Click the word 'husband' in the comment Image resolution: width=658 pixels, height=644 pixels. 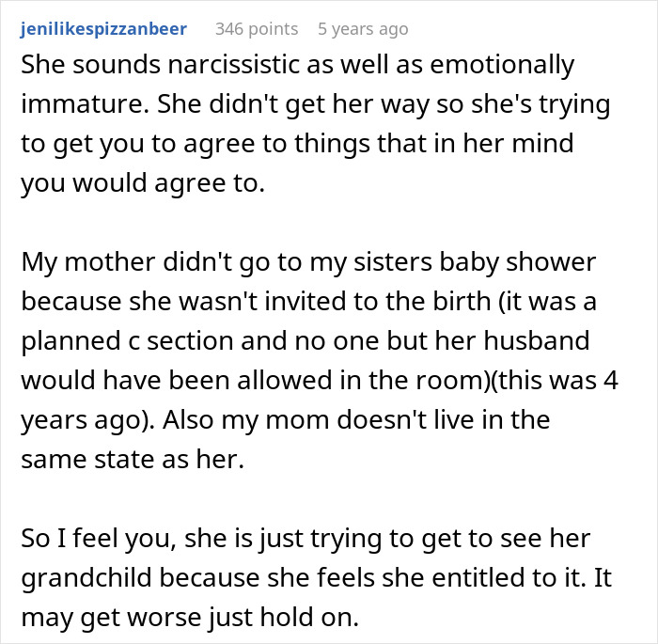[566, 342]
